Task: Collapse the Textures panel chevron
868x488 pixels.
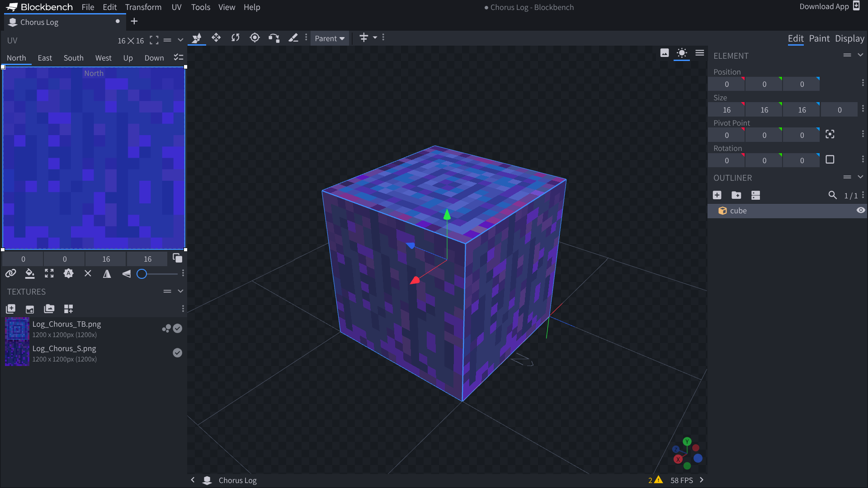Action: [180, 291]
